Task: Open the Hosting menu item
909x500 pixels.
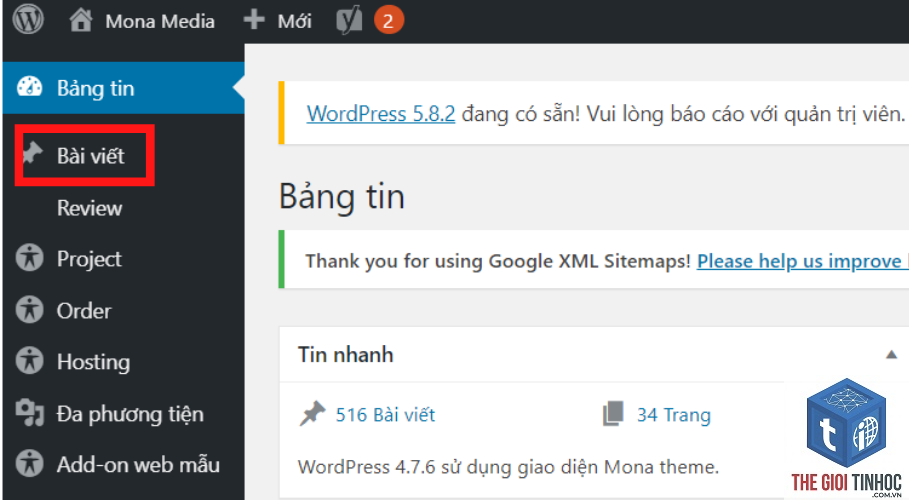Action: [93, 362]
